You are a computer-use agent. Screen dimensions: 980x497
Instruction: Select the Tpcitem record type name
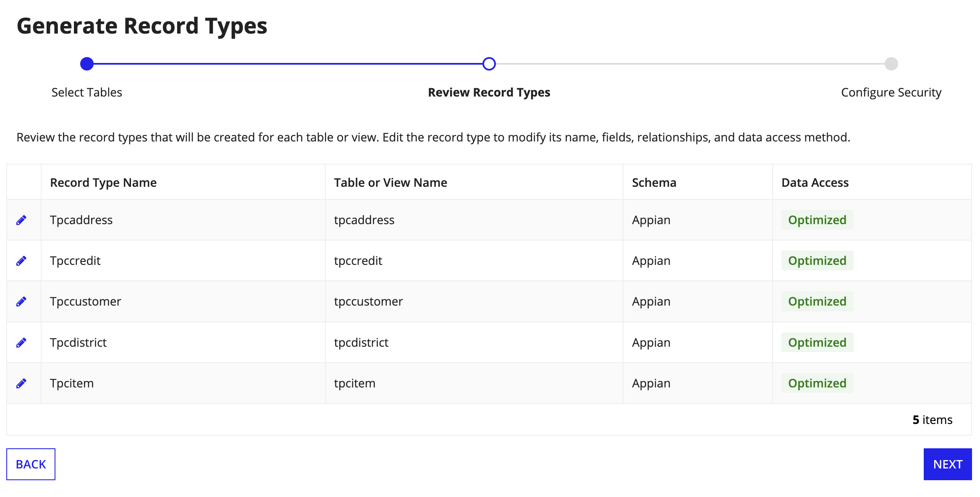pos(72,383)
